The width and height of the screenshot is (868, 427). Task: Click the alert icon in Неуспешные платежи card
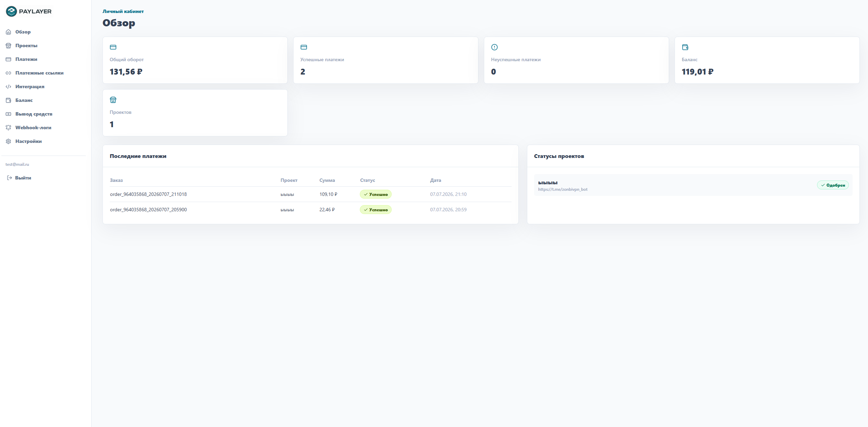tap(494, 47)
